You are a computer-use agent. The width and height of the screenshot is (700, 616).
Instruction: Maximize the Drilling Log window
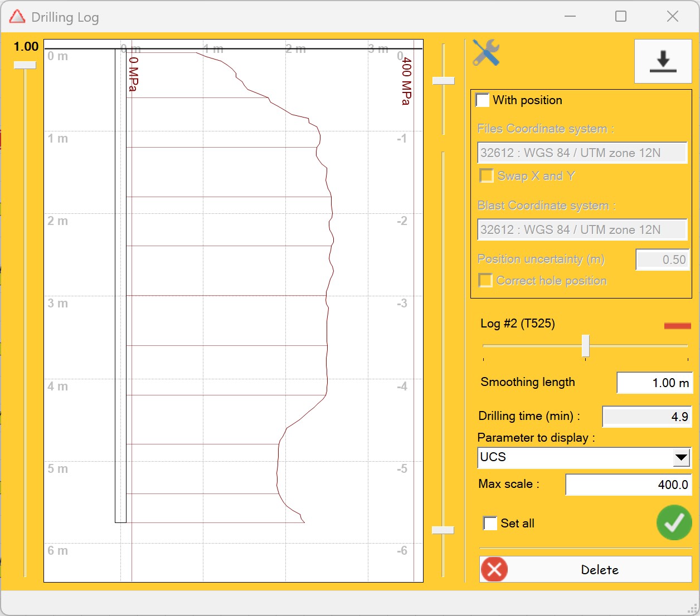click(621, 17)
